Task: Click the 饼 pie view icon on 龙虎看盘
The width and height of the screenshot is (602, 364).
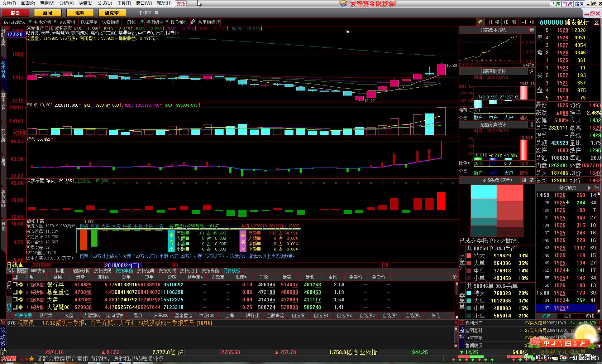Action: tap(524, 180)
